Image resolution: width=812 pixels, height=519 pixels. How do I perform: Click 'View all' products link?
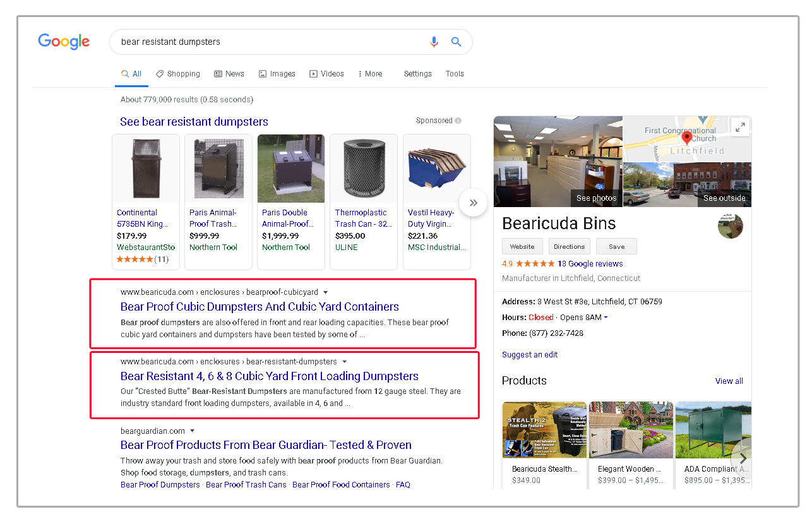coord(729,381)
